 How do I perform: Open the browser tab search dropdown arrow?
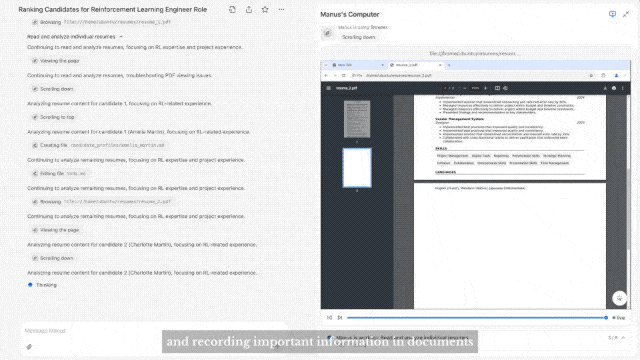[326, 65]
